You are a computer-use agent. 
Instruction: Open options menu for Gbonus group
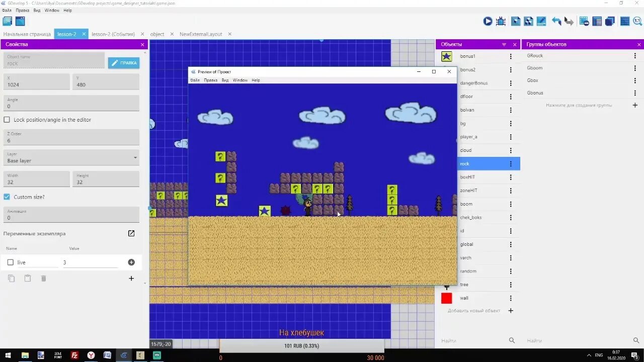pyautogui.click(x=635, y=93)
